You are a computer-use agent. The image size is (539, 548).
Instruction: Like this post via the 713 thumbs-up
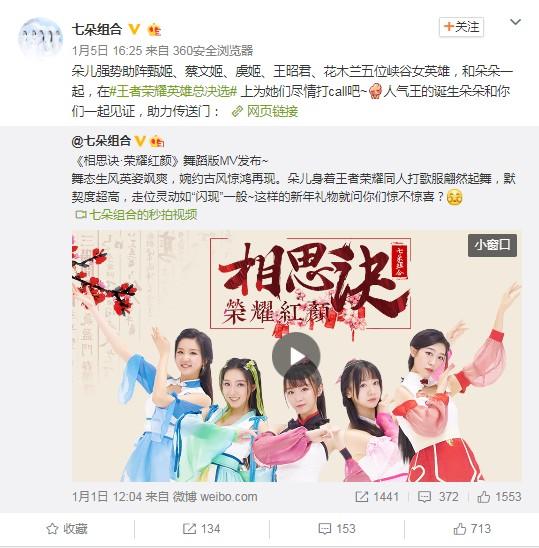pyautogui.click(x=472, y=529)
